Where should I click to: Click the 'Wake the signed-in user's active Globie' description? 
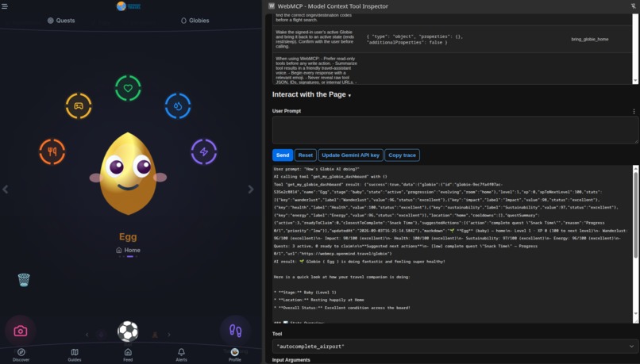click(316, 39)
